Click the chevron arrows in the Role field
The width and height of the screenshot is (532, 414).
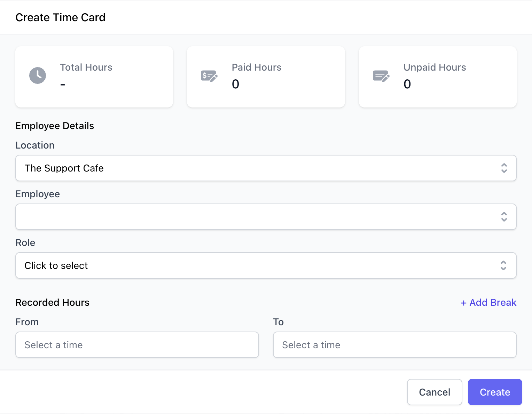pyautogui.click(x=503, y=265)
